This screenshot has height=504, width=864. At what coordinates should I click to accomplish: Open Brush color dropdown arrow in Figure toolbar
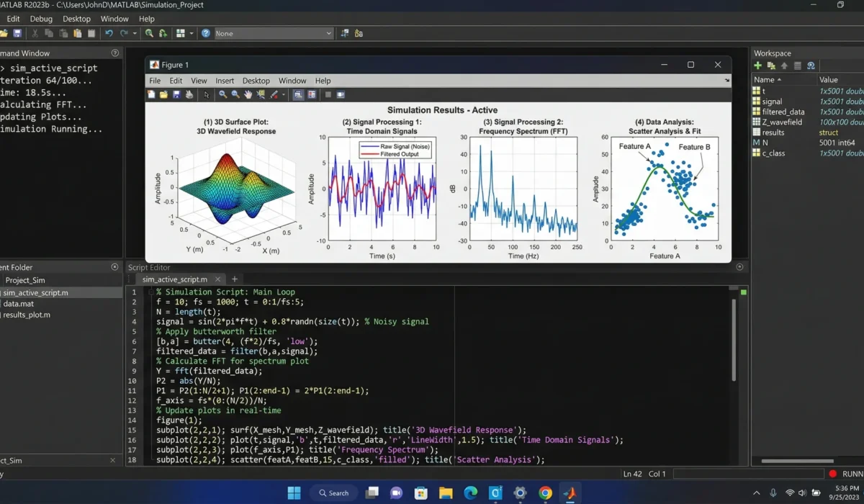(x=284, y=94)
